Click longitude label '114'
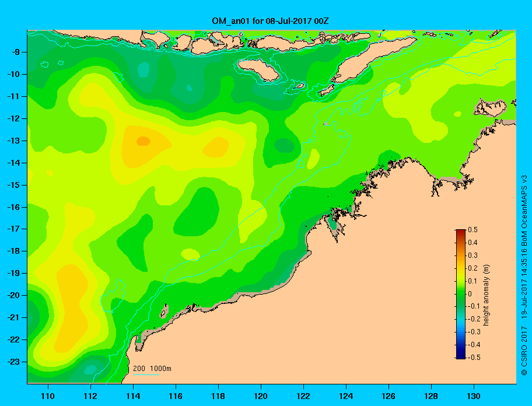532x406 pixels. click(133, 396)
